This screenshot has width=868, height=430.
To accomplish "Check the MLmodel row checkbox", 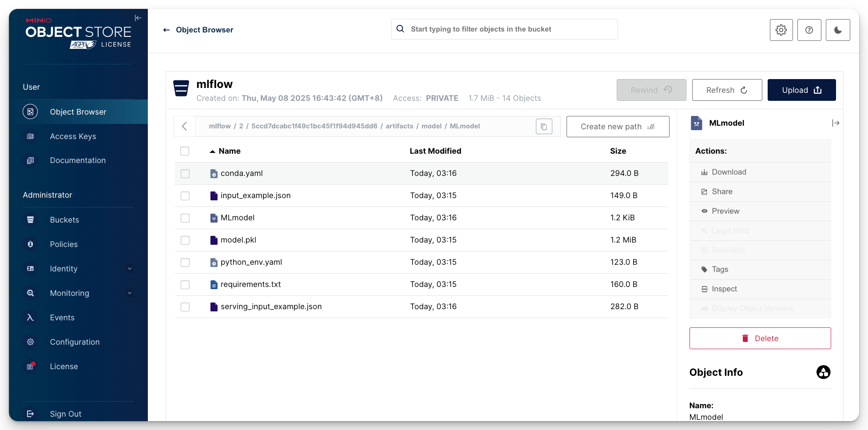I will [x=185, y=218].
